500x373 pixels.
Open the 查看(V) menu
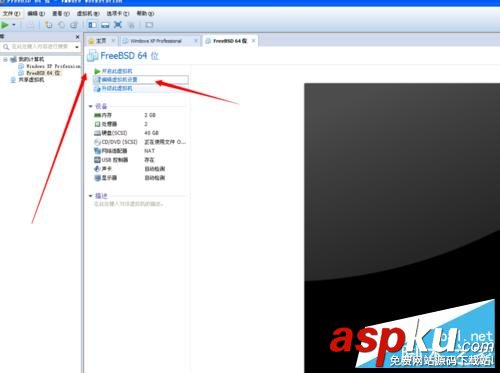pyautogui.click(x=61, y=14)
